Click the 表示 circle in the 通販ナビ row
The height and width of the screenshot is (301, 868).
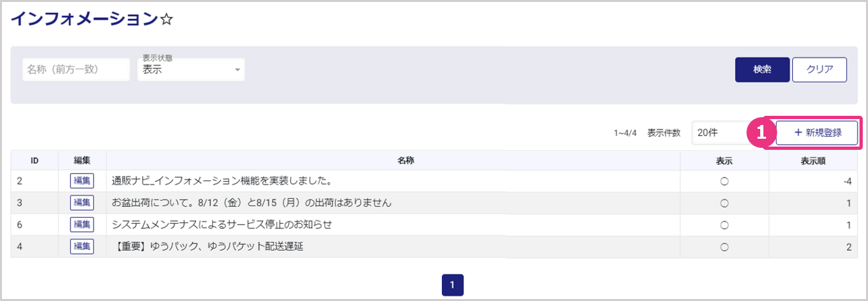tap(724, 181)
